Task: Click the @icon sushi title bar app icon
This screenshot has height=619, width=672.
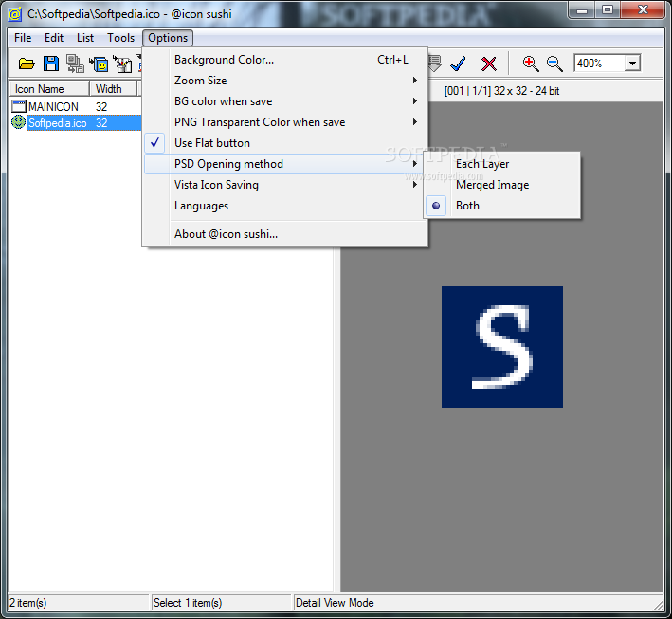Action: pyautogui.click(x=15, y=14)
